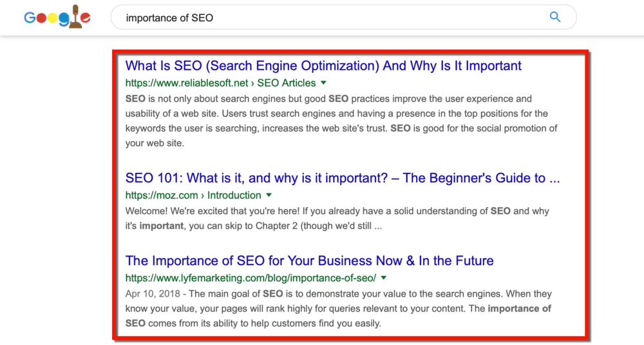Expand dropdown arrow beside moz.com Introduction
Screen dimensions: 644x345
(x=269, y=195)
